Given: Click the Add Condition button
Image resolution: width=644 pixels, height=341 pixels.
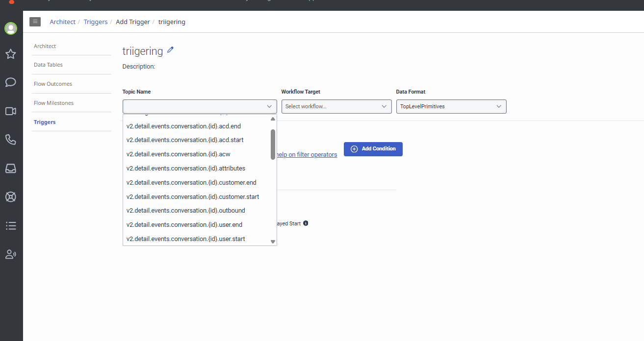Looking at the screenshot, I should pos(373,149).
